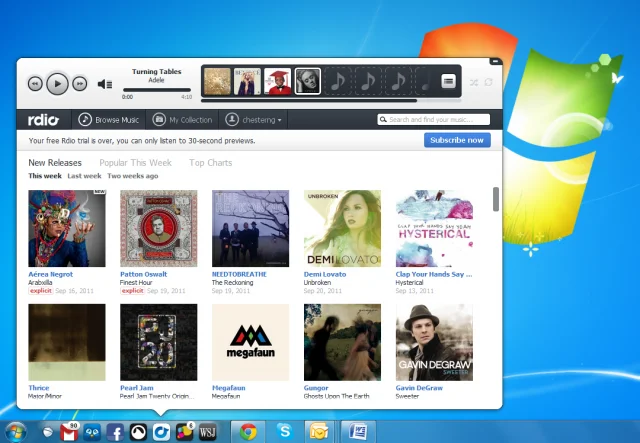Click the owl taskbar icon

click(x=92, y=432)
